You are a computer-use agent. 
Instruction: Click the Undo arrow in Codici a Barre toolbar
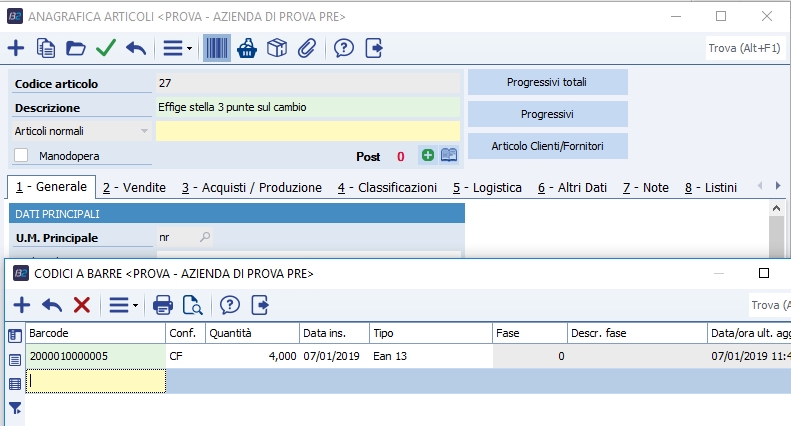(52, 305)
